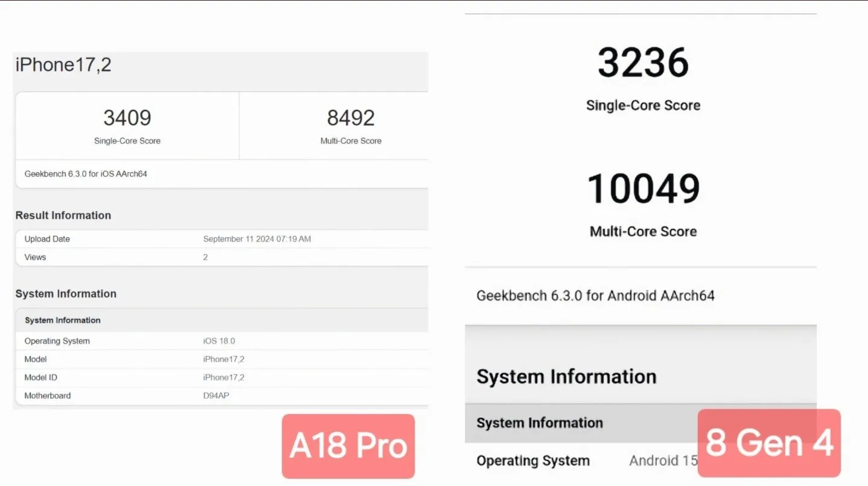Select the 3409 single-core score

click(x=127, y=118)
